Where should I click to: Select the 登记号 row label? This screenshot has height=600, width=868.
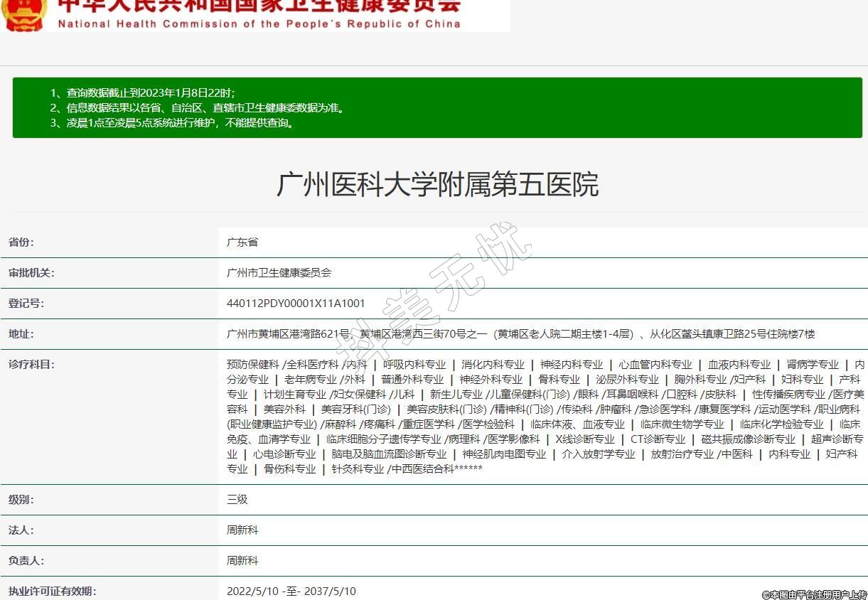[x=26, y=304]
